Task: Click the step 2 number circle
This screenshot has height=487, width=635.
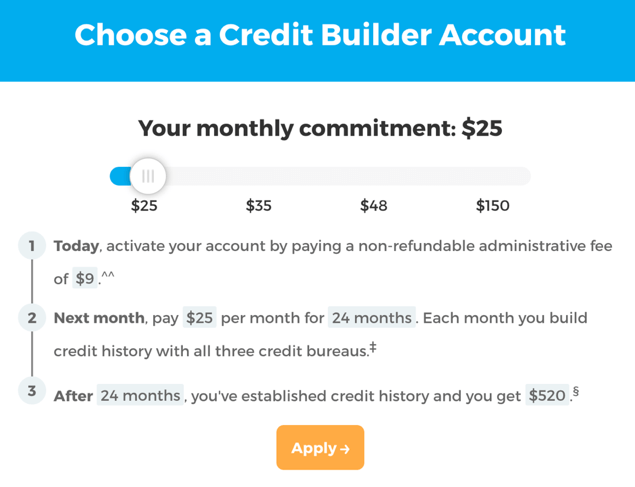Action: [32, 318]
